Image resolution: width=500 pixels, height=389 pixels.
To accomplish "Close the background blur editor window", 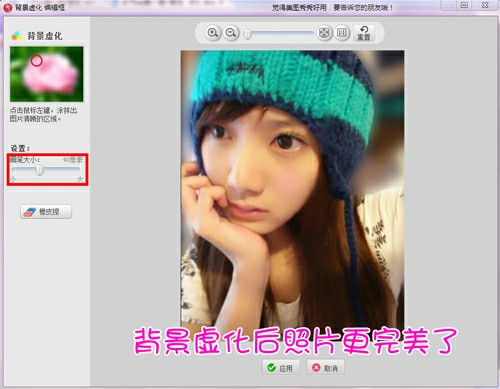I will pos(485,5).
